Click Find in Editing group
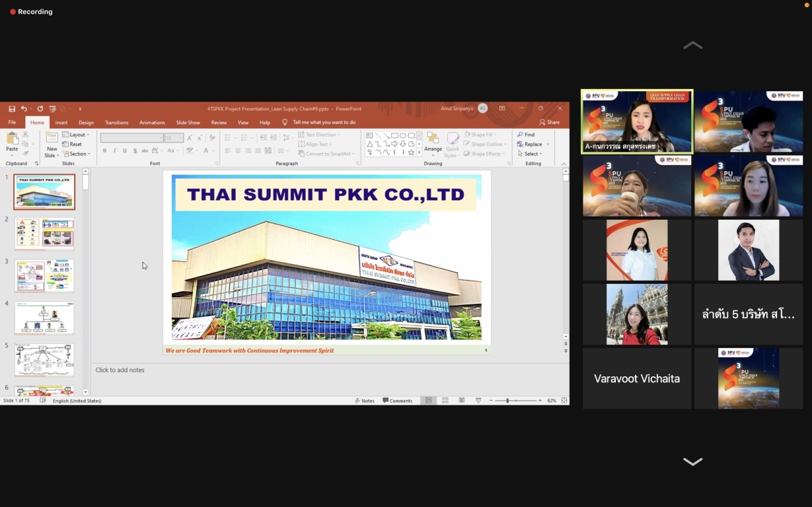812x507 pixels. [526, 135]
